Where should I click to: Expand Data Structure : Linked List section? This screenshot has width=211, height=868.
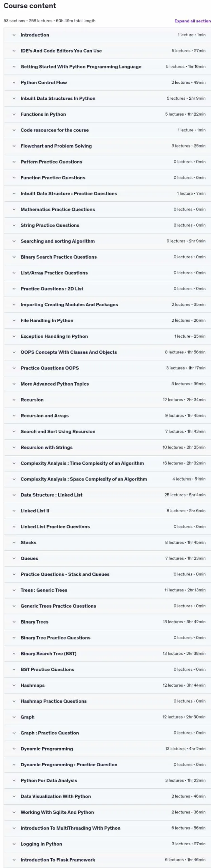coord(107,495)
